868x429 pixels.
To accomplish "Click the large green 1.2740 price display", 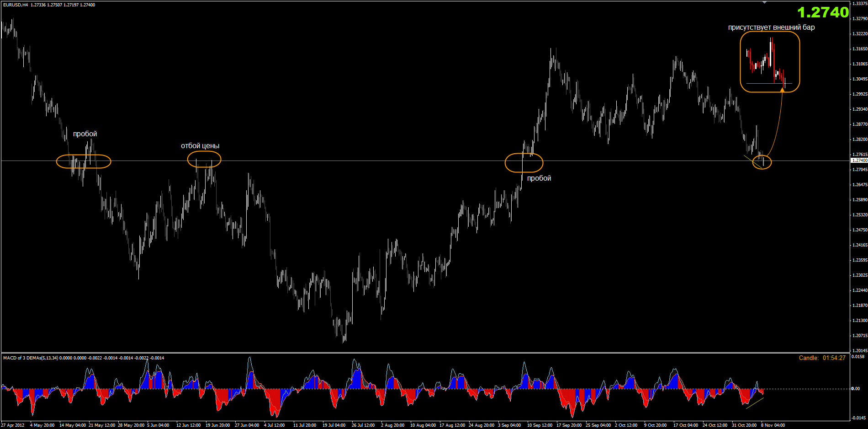I will 823,12.
